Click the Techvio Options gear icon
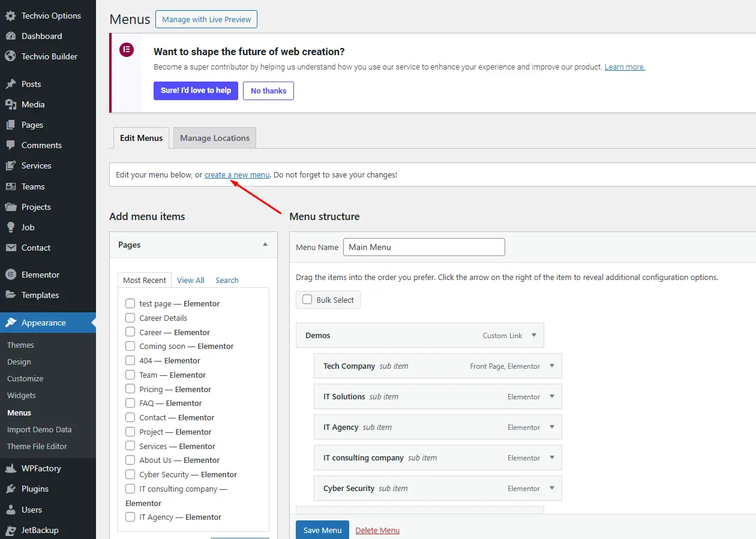The image size is (756, 539). [10, 16]
